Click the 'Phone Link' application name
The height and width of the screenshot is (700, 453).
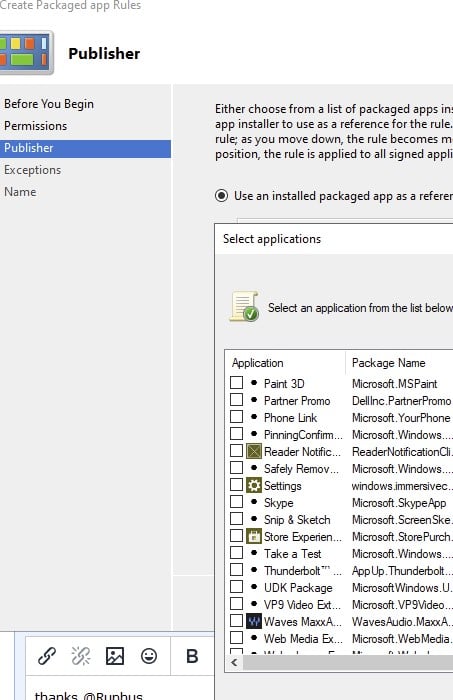[x=290, y=417]
